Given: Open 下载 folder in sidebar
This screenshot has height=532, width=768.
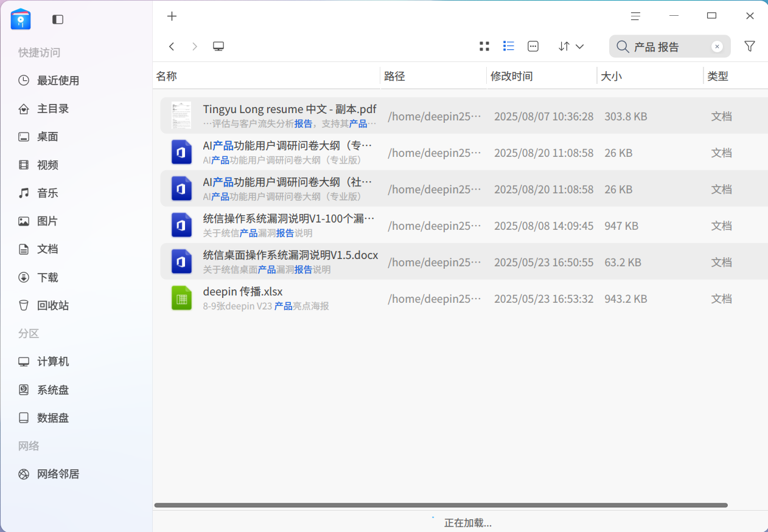Looking at the screenshot, I should click(47, 277).
